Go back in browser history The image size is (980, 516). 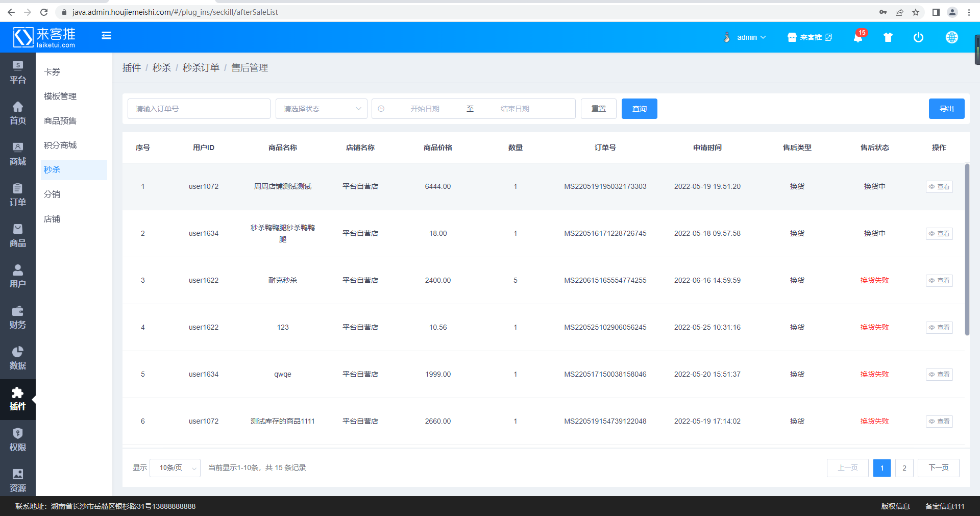tap(11, 12)
